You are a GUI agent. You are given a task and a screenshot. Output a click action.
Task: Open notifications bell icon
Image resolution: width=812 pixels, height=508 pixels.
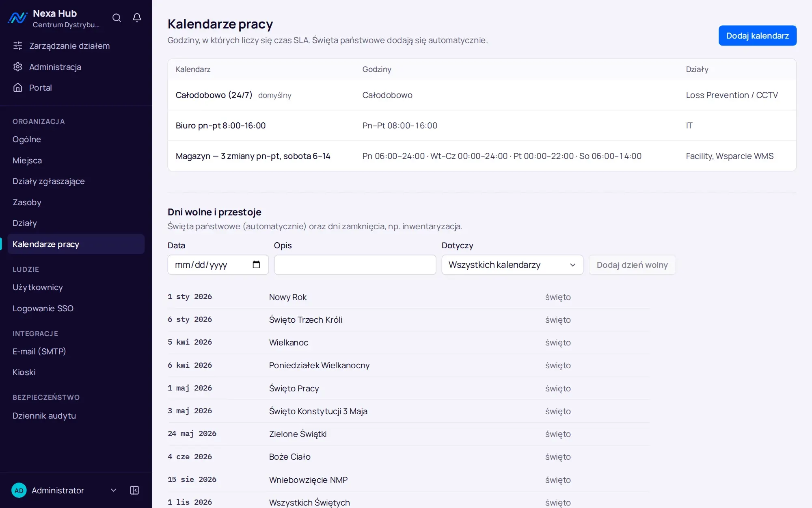pyautogui.click(x=137, y=18)
